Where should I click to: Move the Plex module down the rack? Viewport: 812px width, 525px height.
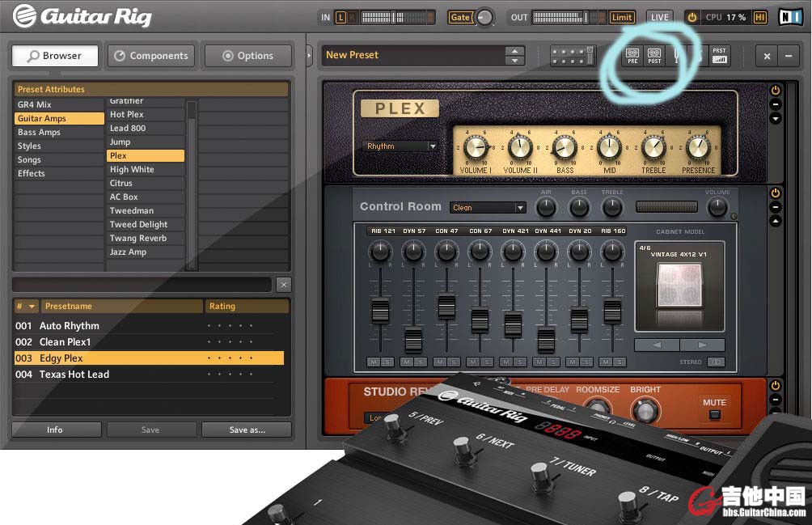[776, 119]
